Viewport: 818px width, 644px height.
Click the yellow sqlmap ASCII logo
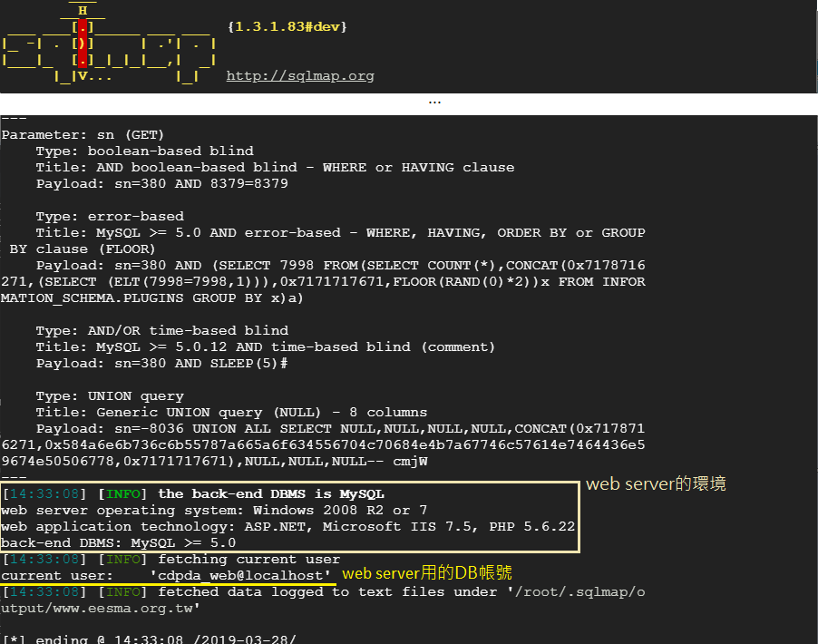[109, 44]
